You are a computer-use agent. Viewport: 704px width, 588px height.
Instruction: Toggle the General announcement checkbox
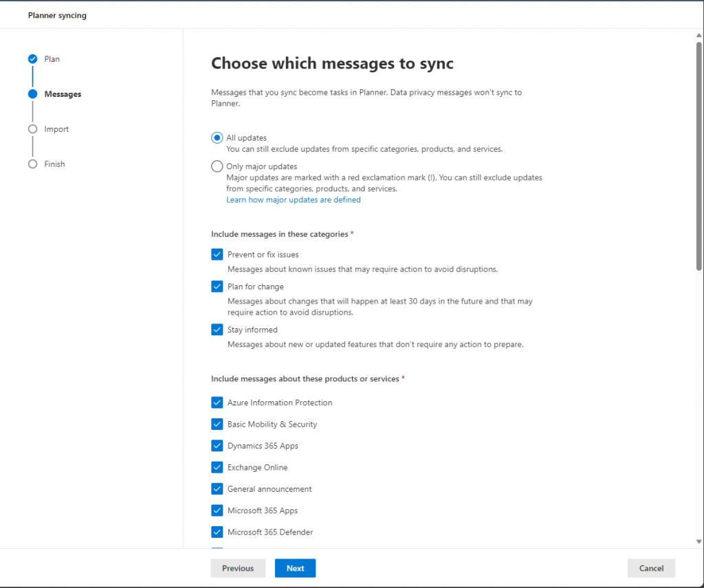pos(217,489)
